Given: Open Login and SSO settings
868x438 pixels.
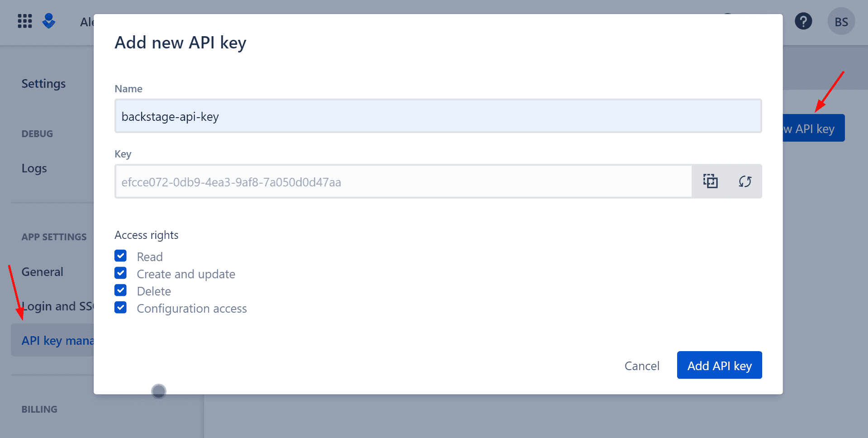Looking at the screenshot, I should click(58, 306).
